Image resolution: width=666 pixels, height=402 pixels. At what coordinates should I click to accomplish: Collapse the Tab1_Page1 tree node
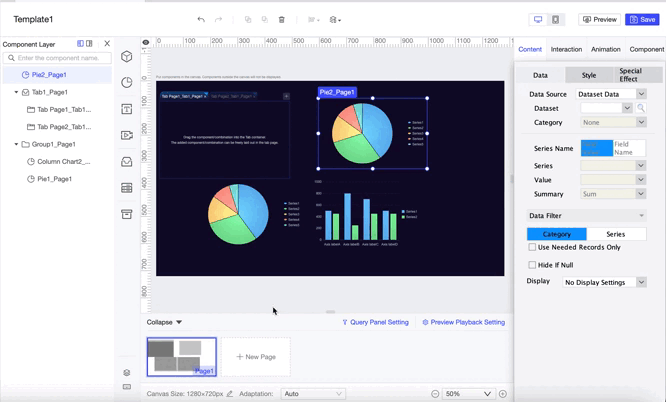[x=16, y=92]
